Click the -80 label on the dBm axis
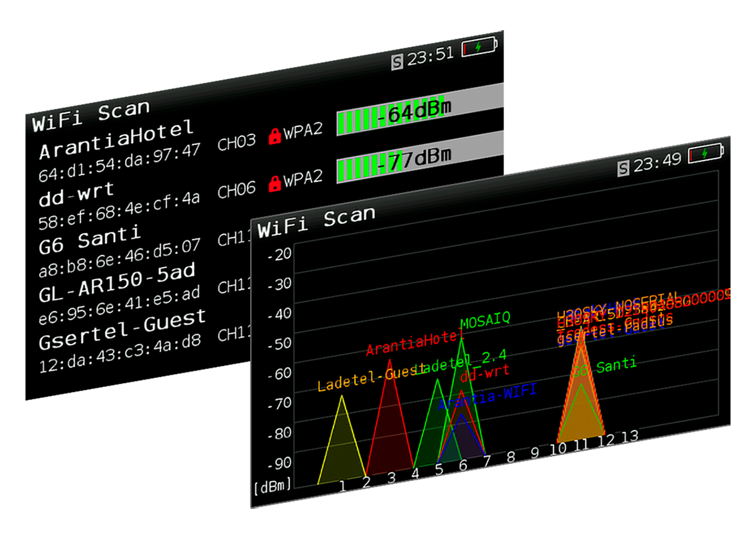This screenshot has width=756, height=535. (x=279, y=433)
